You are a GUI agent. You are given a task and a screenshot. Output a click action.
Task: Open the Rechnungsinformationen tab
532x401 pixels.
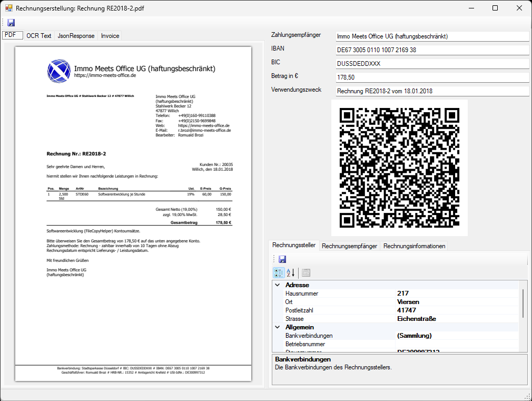coord(414,246)
